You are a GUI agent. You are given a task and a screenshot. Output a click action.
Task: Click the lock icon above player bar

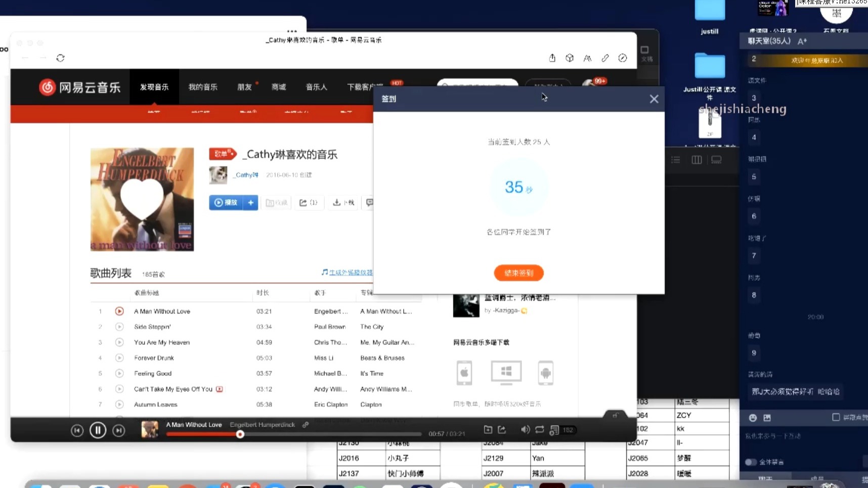(x=615, y=415)
